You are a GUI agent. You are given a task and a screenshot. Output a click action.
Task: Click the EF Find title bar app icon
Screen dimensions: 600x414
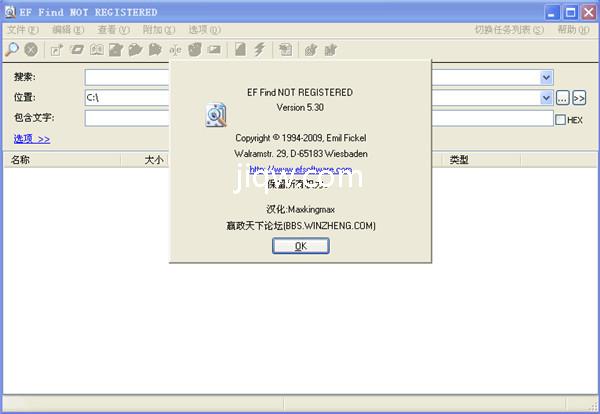10,12
